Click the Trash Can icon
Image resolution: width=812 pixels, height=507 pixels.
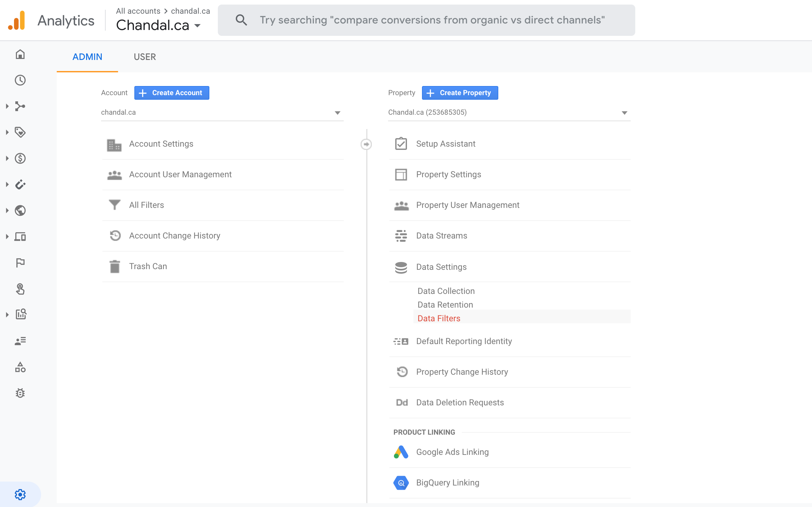[114, 266]
